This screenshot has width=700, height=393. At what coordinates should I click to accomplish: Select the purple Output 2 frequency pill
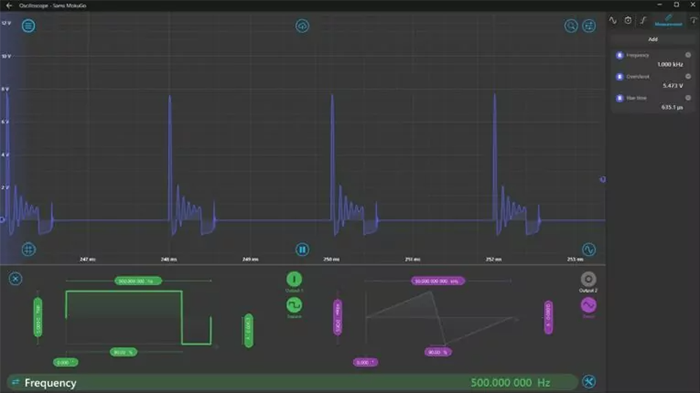point(438,281)
